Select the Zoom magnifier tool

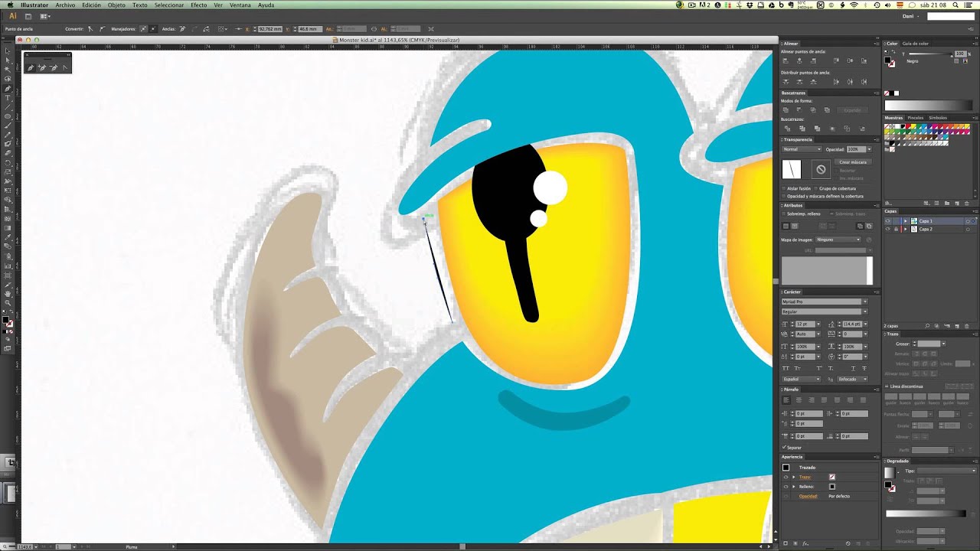pos(8,303)
